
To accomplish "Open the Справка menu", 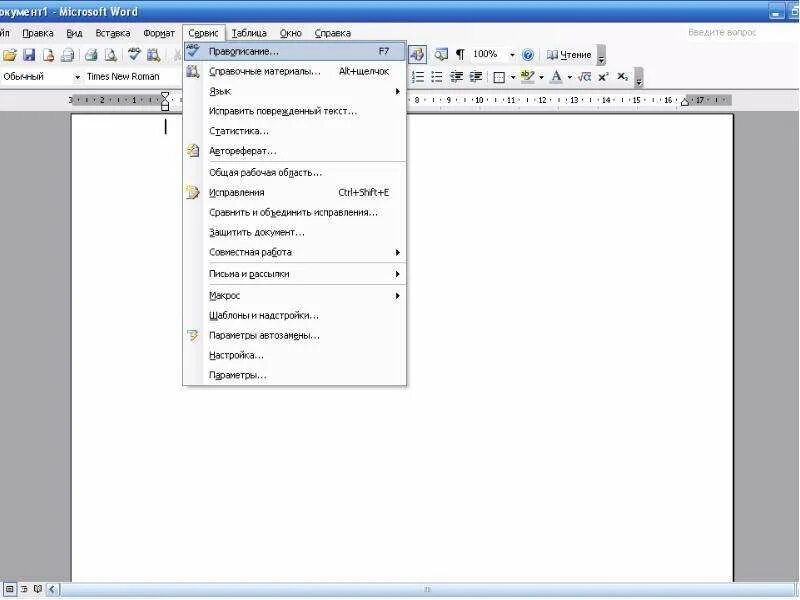I will (x=333, y=33).
